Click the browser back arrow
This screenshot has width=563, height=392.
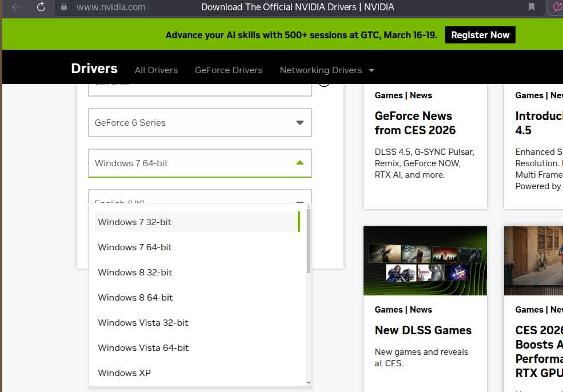pyautogui.click(x=16, y=7)
